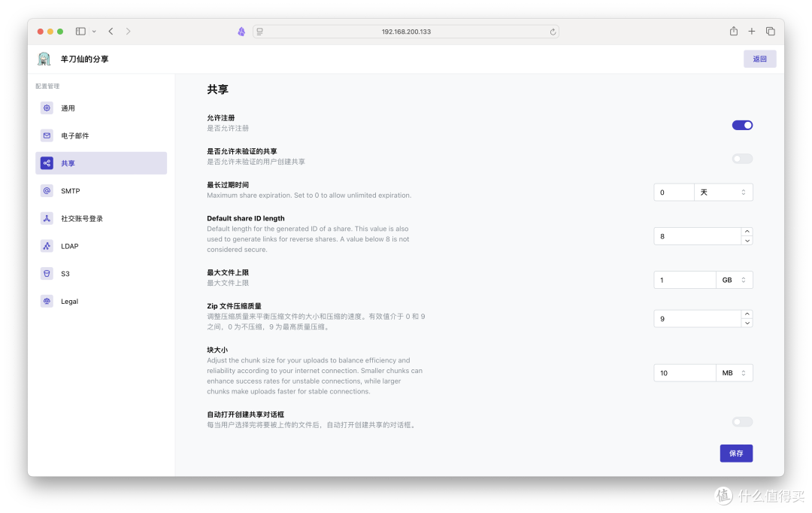Image resolution: width=812 pixels, height=513 pixels.
Task: Increase Default share ID length with up arrow
Action: tap(747, 232)
